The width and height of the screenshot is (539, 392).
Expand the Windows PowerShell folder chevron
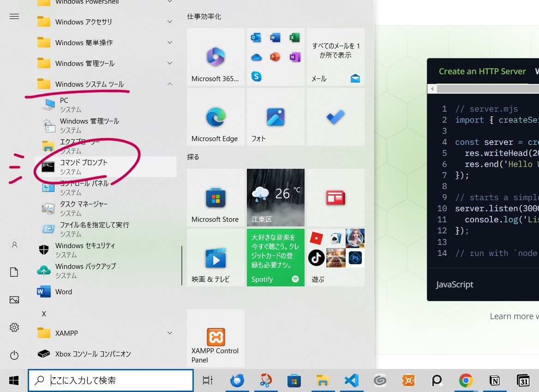tap(169, 2)
